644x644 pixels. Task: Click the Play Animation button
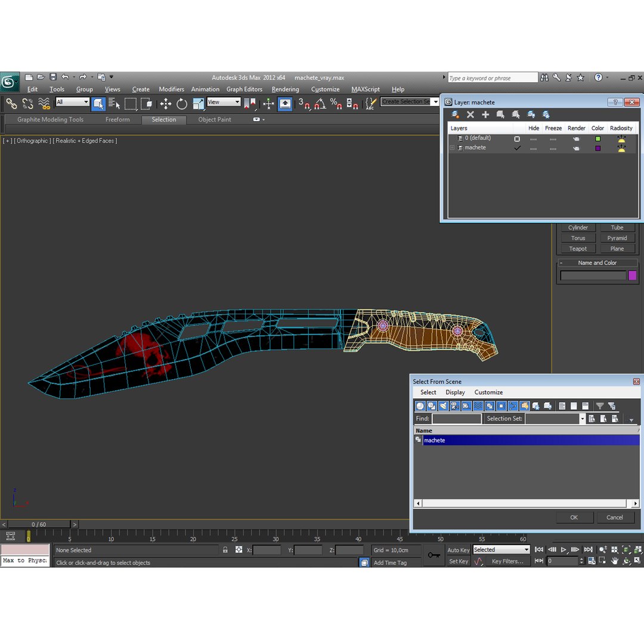[563, 550]
